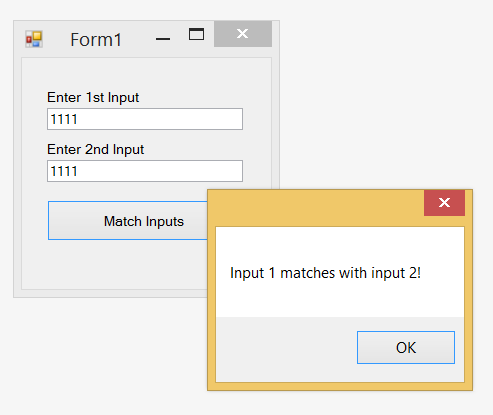Close the Form1 window with gray X
This screenshot has width=493, height=415.
tap(243, 34)
